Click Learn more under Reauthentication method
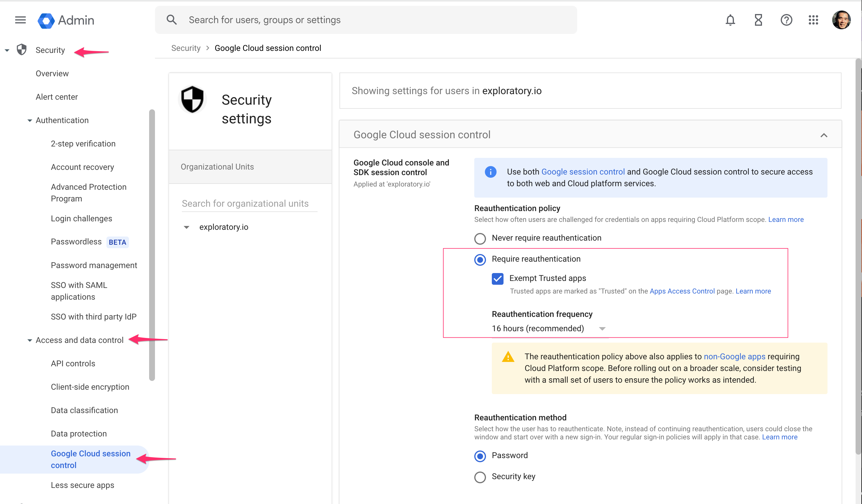This screenshot has height=504, width=862. [780, 437]
